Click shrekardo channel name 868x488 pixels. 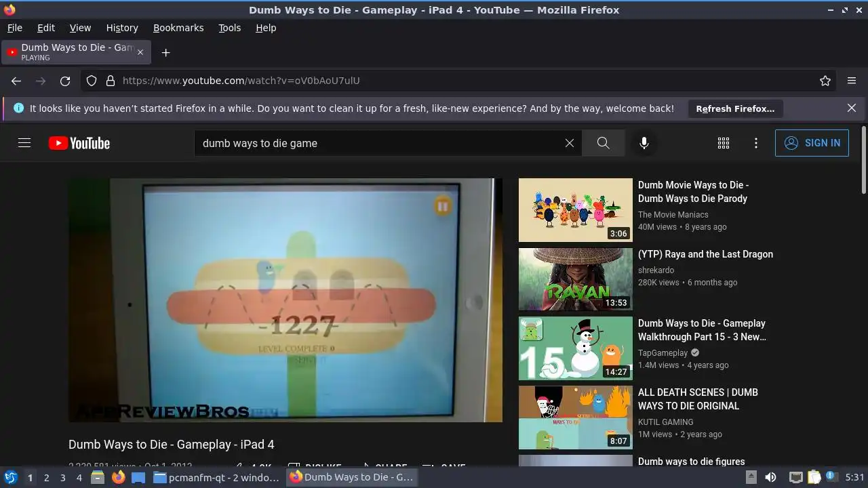click(x=656, y=270)
